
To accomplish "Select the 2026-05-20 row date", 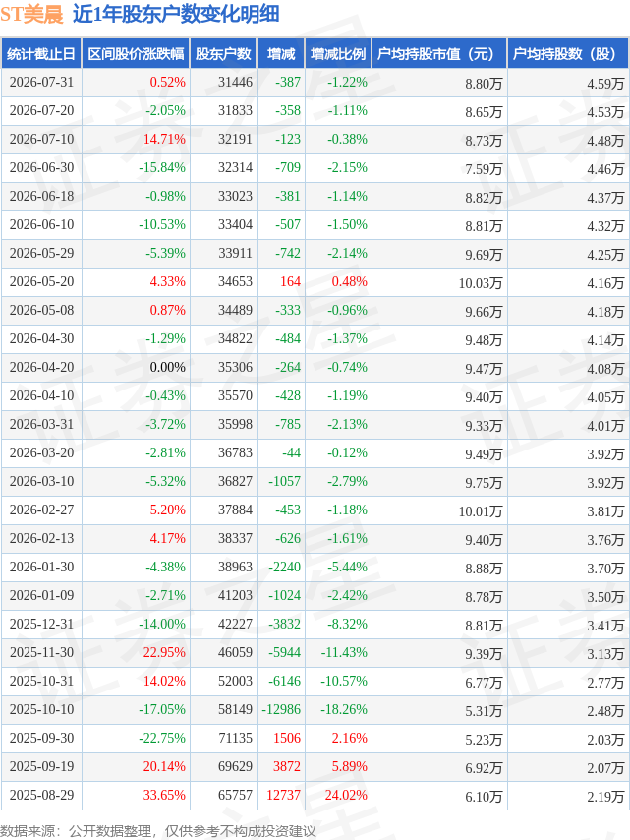I will 41,281.
